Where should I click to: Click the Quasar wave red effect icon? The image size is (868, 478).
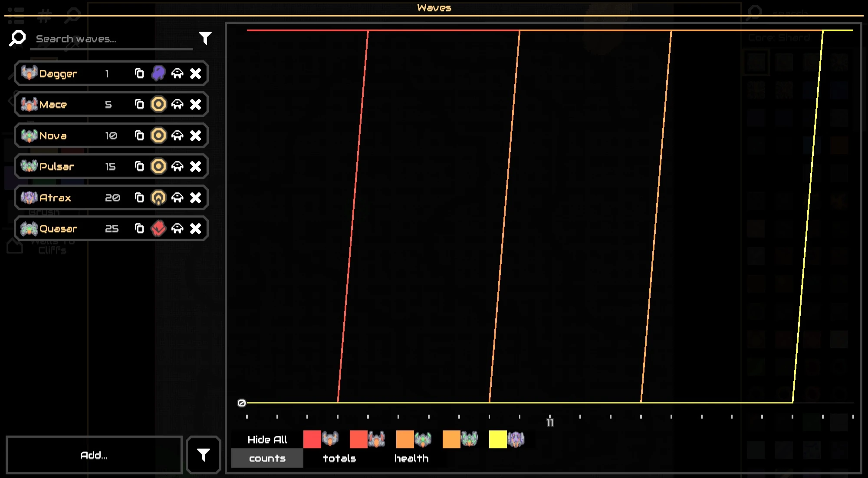(x=158, y=228)
